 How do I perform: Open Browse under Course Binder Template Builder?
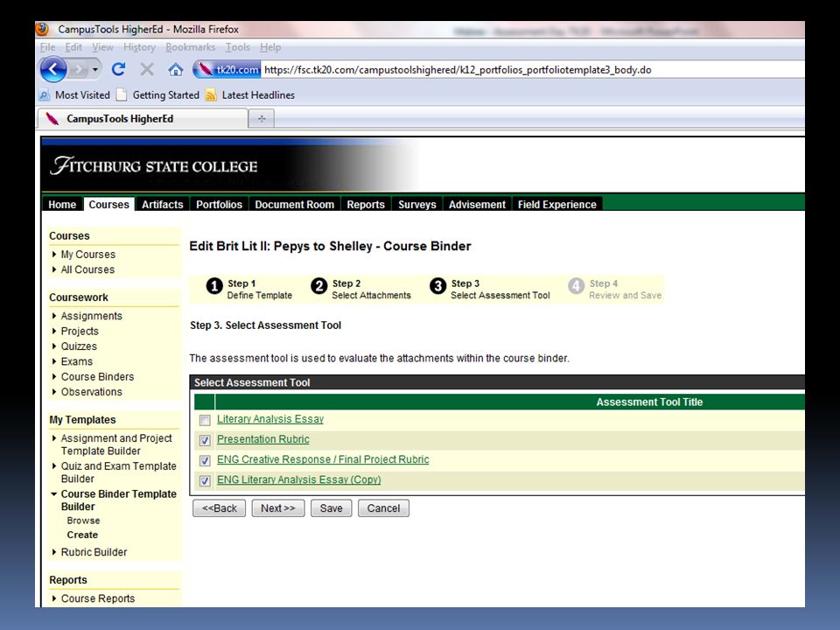83,521
